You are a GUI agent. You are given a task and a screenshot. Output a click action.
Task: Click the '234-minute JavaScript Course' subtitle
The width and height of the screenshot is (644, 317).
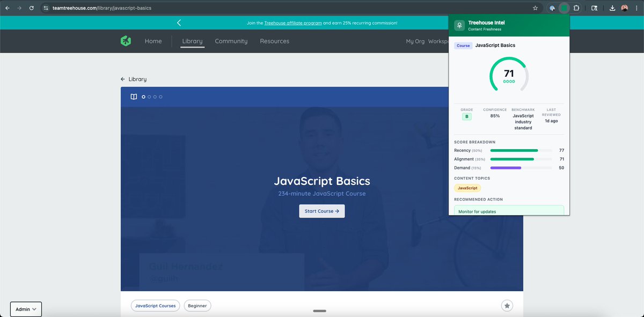point(322,194)
